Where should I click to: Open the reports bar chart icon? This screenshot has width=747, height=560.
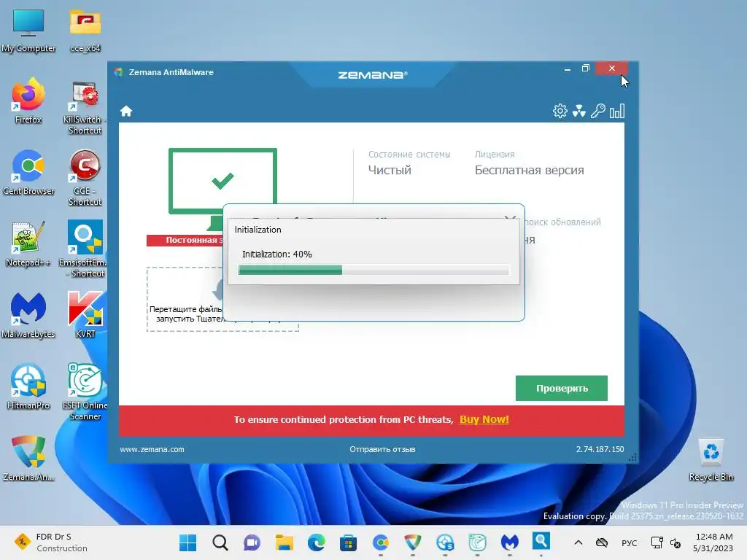point(617,111)
